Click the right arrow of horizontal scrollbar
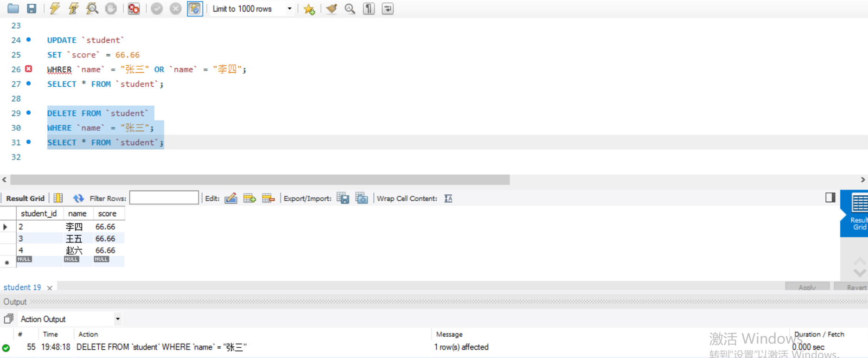 pyautogui.click(x=862, y=180)
